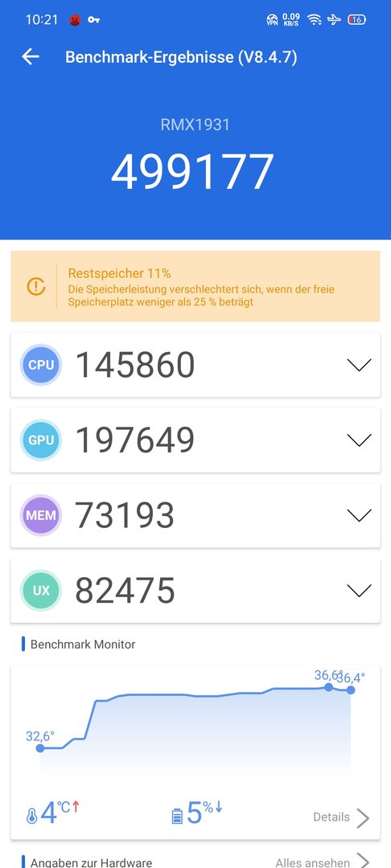Open benchmark monitor Details link
The image size is (391, 868).
click(341, 817)
